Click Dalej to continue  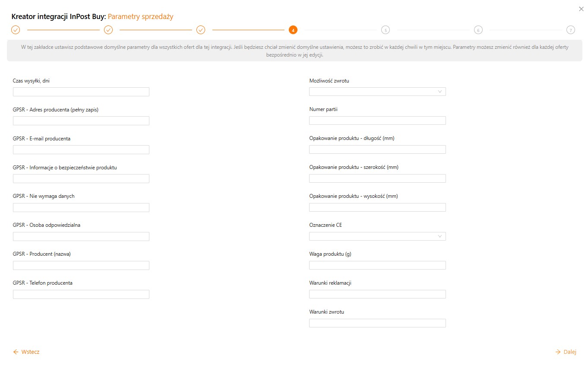(x=566, y=352)
